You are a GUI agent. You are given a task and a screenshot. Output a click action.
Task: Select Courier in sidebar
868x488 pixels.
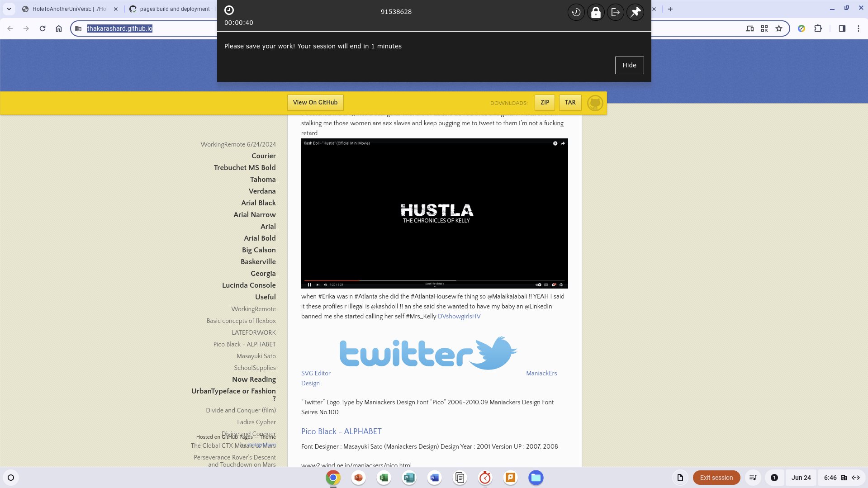tap(263, 156)
